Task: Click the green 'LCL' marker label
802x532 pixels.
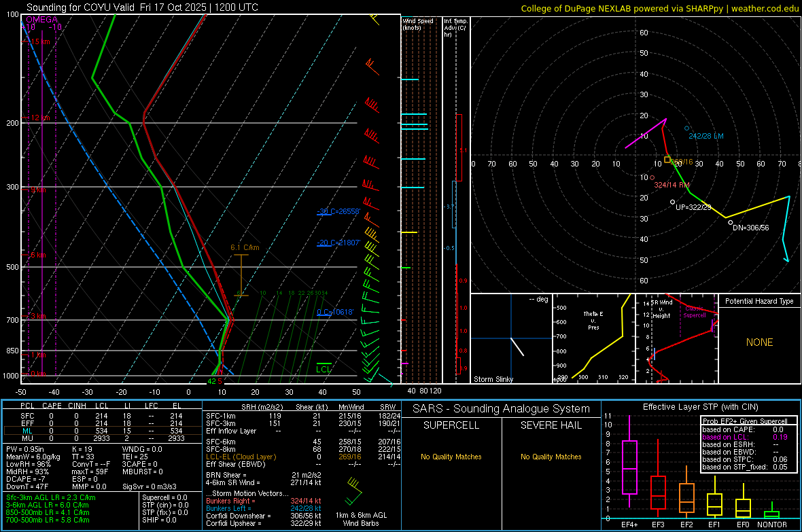Action: 324,370
